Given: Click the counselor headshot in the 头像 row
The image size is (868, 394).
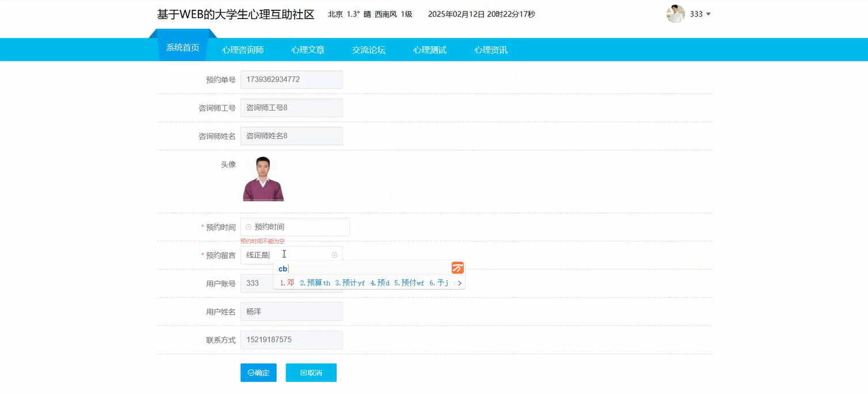Looking at the screenshot, I should point(263,178).
